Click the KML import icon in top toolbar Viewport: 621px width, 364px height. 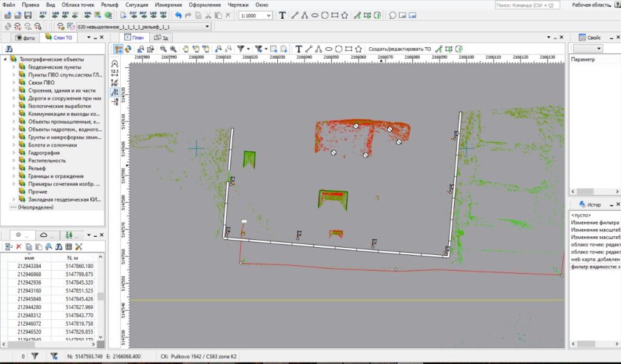87,15
